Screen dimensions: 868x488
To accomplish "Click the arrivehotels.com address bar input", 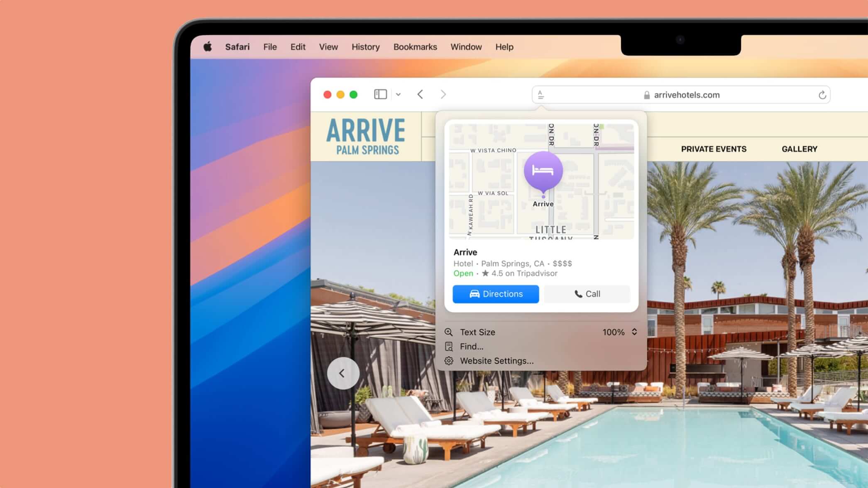I will 681,94.
